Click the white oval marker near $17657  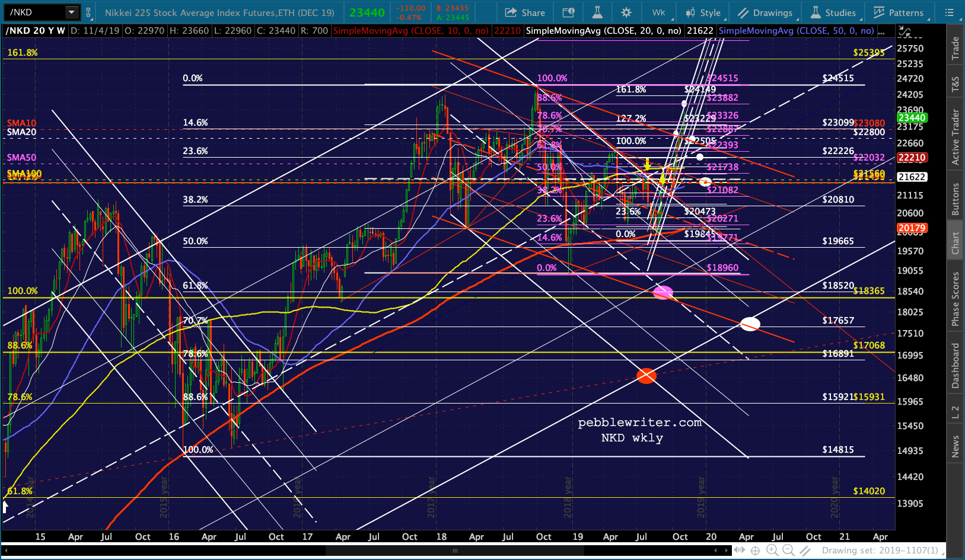[750, 324]
